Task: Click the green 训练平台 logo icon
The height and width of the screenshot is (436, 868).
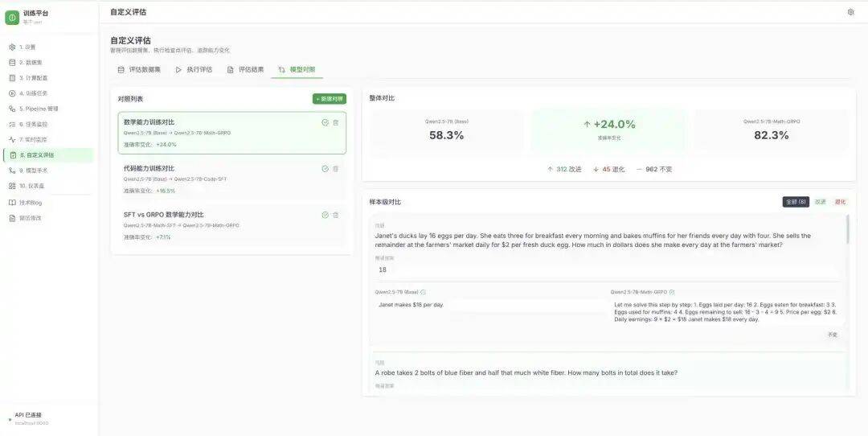Action: (12, 18)
